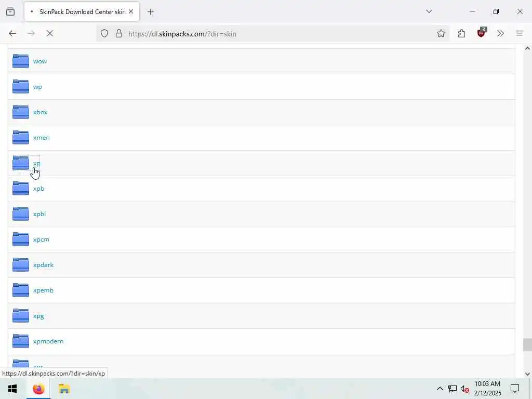Open the xpdark folder icon
The height and width of the screenshot is (399, 532).
pos(21,265)
